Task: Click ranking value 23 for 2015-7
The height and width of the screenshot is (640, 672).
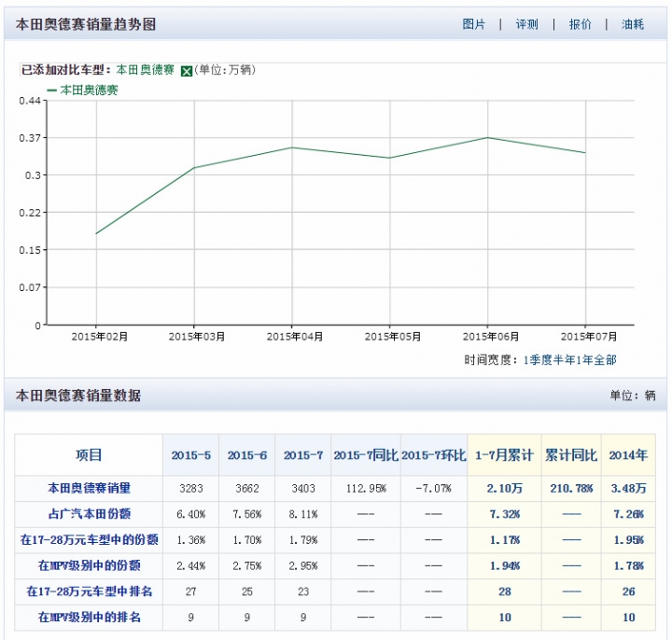Action: (x=303, y=591)
